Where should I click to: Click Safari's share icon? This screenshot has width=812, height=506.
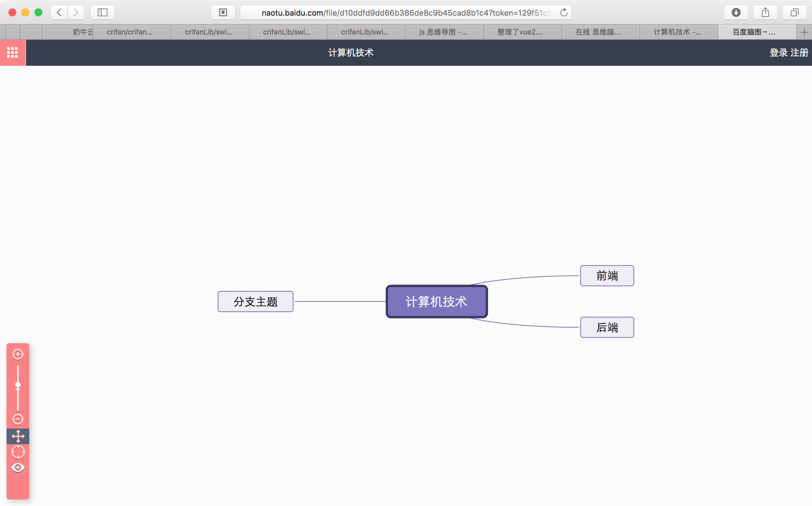[765, 12]
